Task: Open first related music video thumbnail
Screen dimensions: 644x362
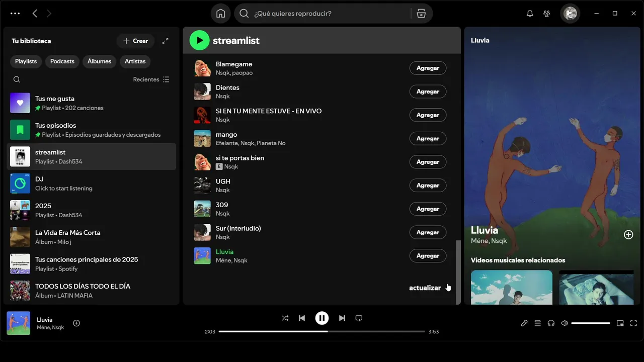Action: tap(512, 287)
